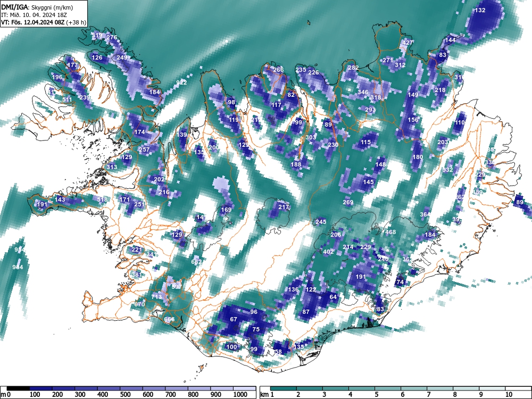The height and width of the screenshot is (399, 532).
Task: Click the visibility value '597'
Action: pos(177,287)
